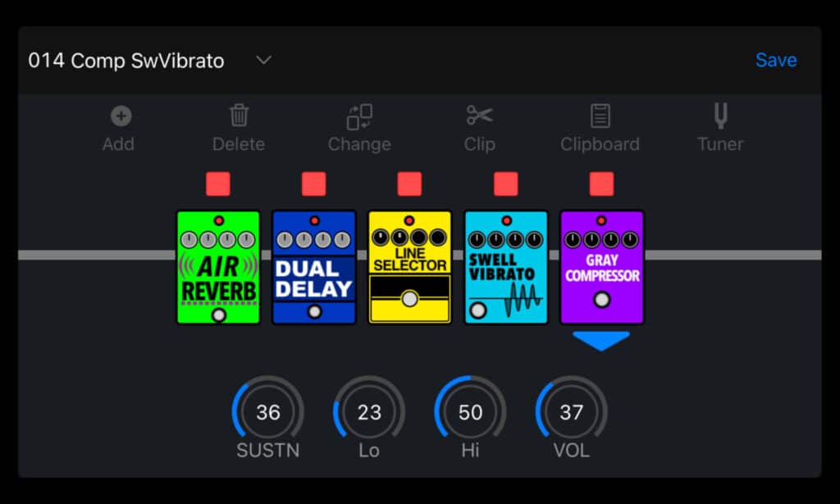Toggle the red switch above Dual Delay
The width and height of the screenshot is (840, 504).
(314, 184)
